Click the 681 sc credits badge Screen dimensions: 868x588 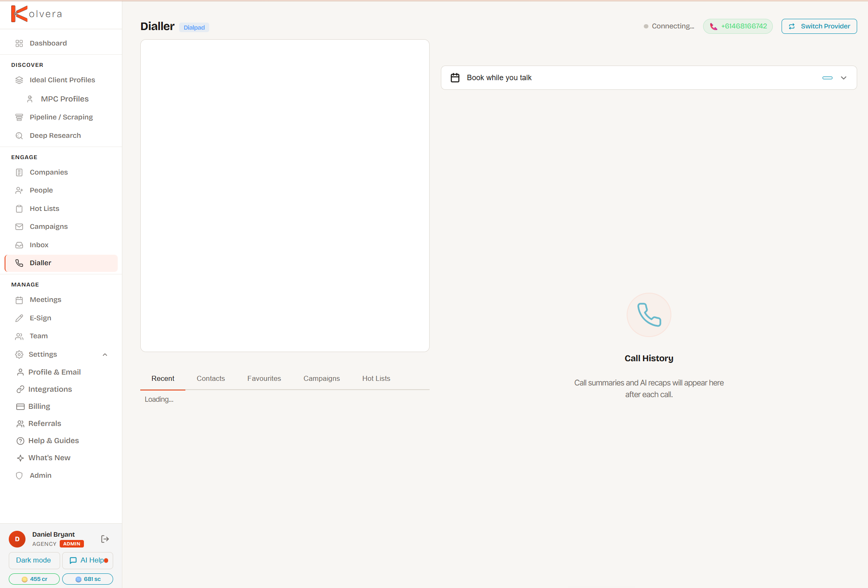pos(88,579)
